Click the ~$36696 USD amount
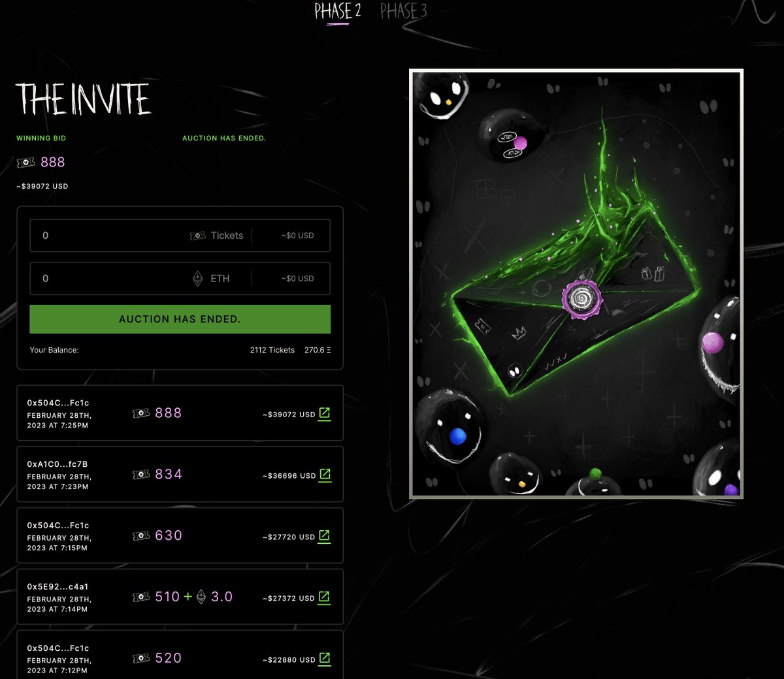This screenshot has width=784, height=679. tap(289, 476)
